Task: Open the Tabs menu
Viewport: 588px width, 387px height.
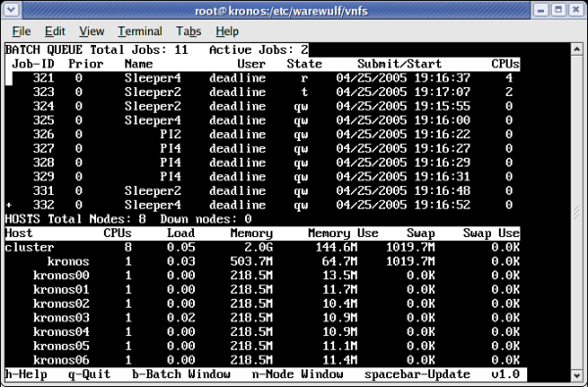Action: [x=188, y=31]
